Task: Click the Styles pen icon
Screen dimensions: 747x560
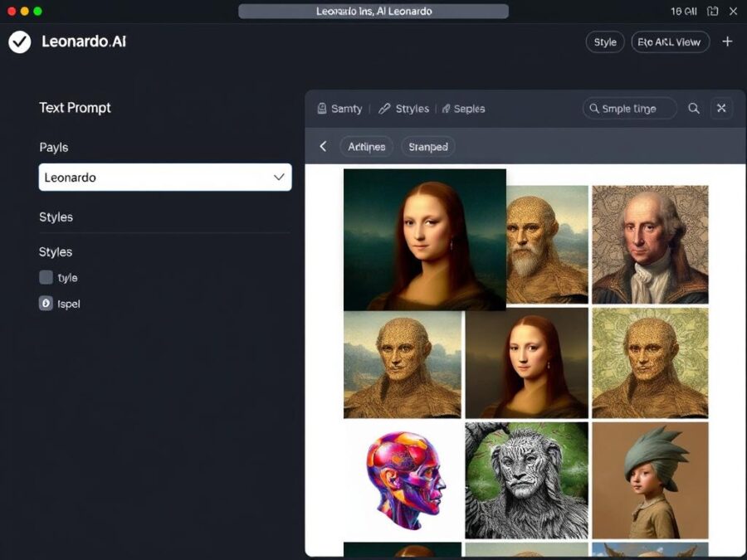Action: 383,108
